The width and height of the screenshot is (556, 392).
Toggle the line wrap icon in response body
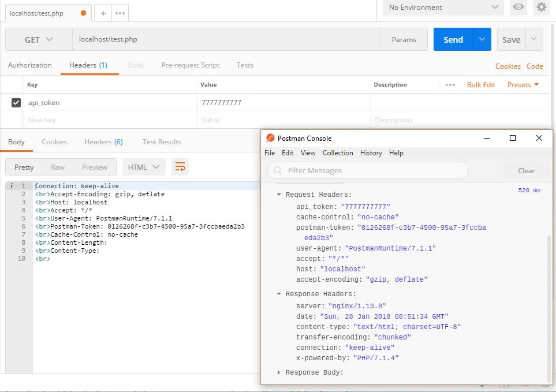180,167
